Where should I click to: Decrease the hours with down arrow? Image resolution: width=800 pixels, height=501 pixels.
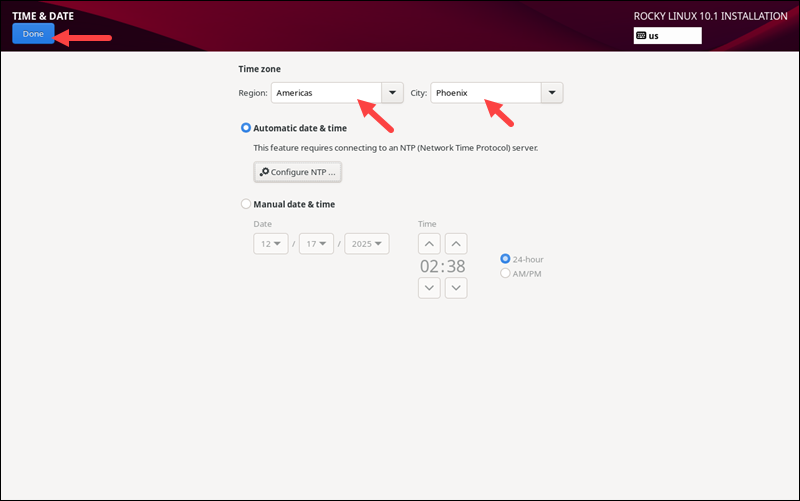pos(429,288)
